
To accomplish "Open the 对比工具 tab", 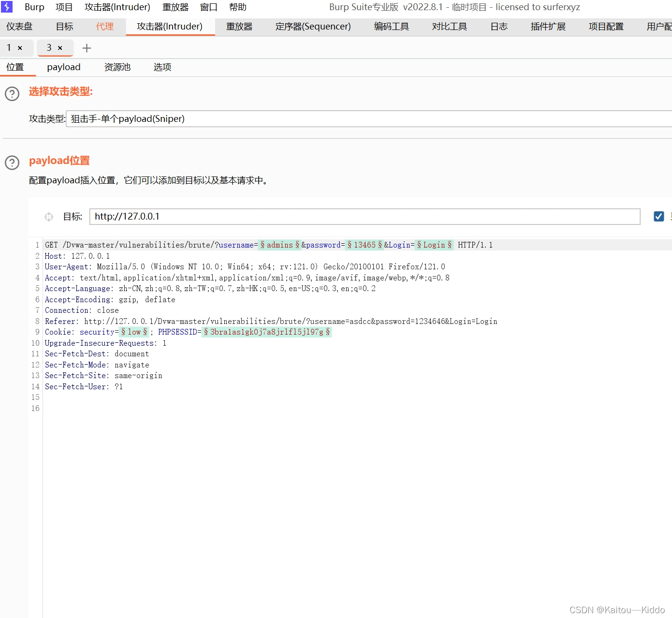I will click(449, 27).
